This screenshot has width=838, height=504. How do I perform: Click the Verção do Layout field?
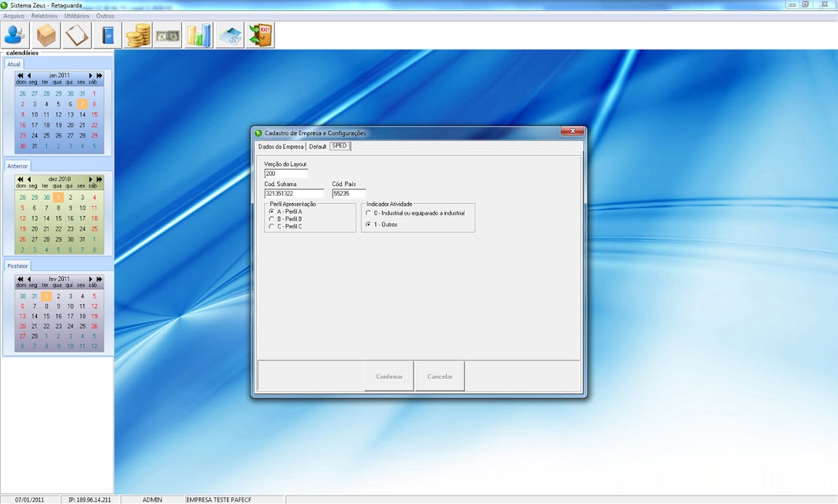click(x=286, y=174)
